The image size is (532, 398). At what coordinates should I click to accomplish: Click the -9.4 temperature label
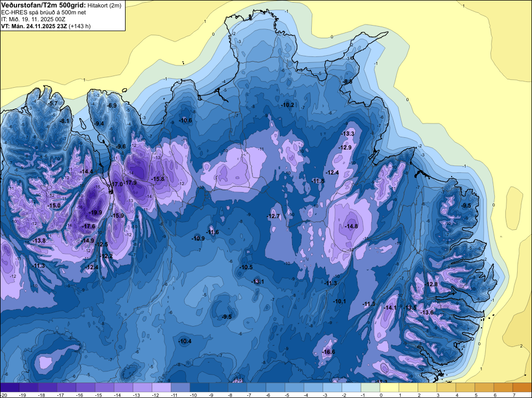click(x=99, y=123)
